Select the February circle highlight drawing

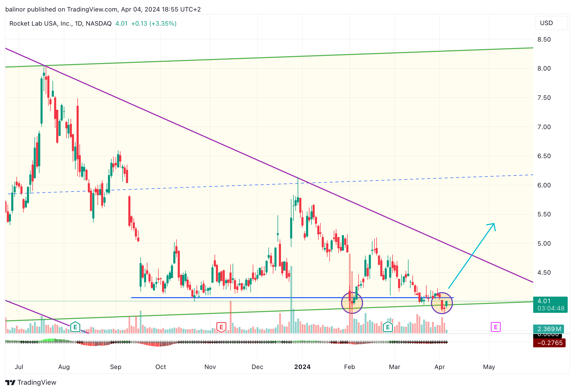coord(352,303)
